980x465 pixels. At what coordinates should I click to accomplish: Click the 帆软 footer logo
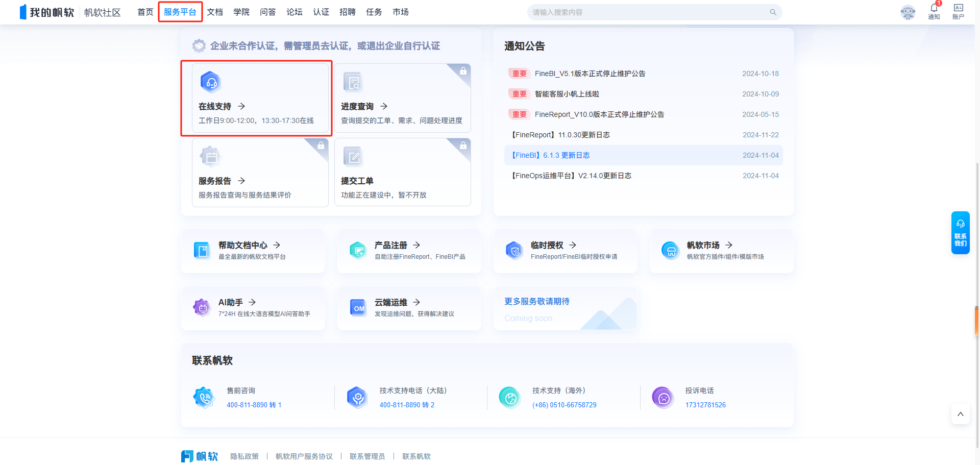point(200,456)
